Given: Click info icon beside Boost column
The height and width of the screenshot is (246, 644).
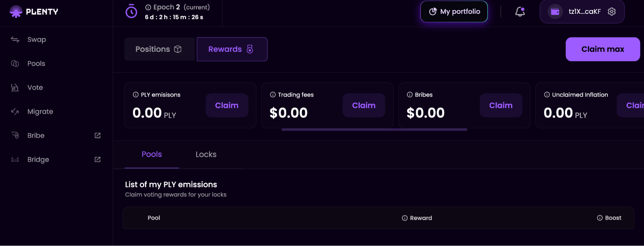Looking at the screenshot, I should pos(600,218).
